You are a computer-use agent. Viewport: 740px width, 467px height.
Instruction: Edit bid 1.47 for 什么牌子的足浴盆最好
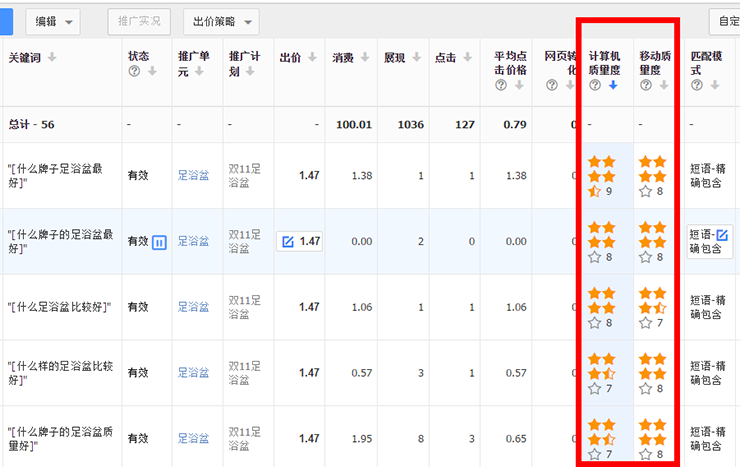tap(299, 242)
